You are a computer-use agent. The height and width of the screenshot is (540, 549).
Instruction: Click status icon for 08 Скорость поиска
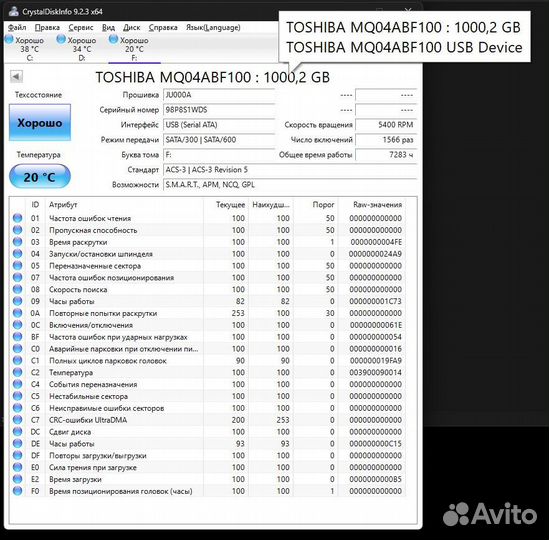(x=18, y=290)
